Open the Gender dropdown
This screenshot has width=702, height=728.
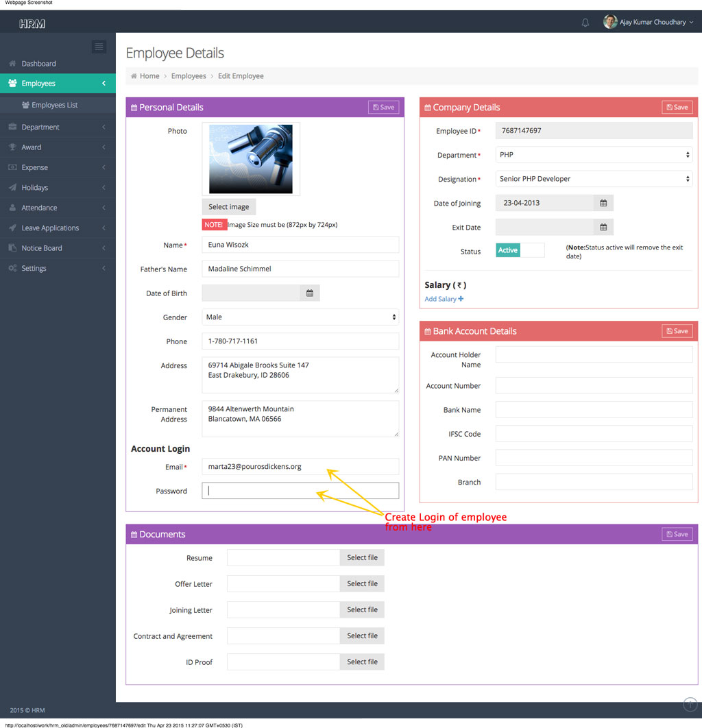tap(300, 317)
